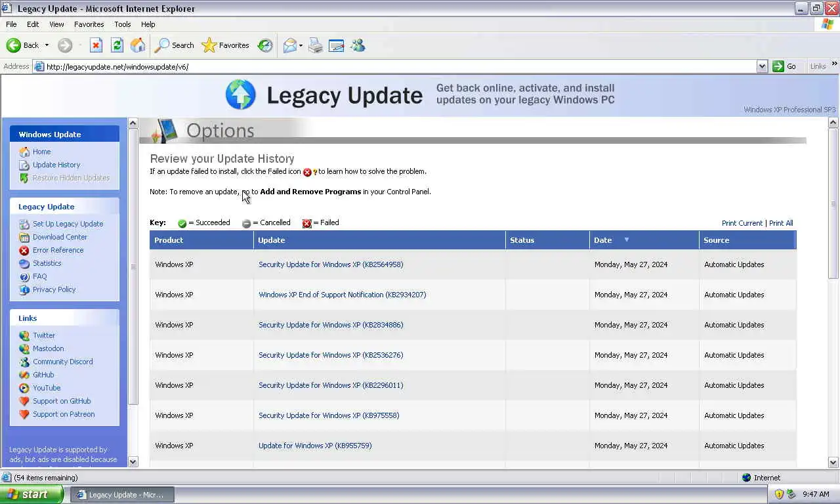
Task: Click the Edit toolbar icon
Action: point(337,45)
